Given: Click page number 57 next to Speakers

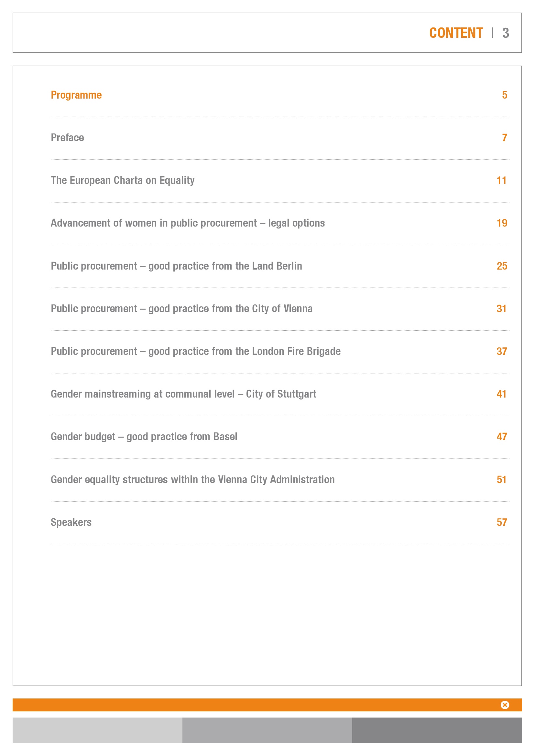Looking at the screenshot, I should [x=502, y=522].
